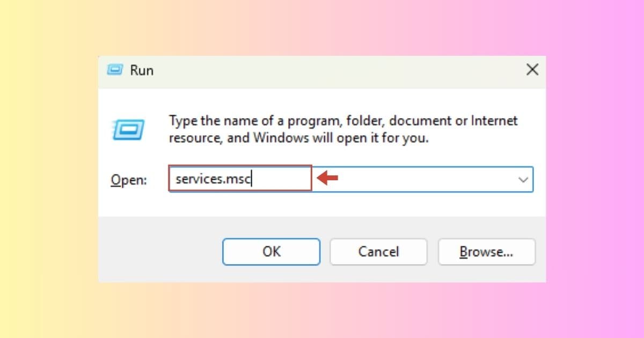Screen dimensions: 644x338
Task: Click the small Run icon in title bar
Action: point(115,70)
